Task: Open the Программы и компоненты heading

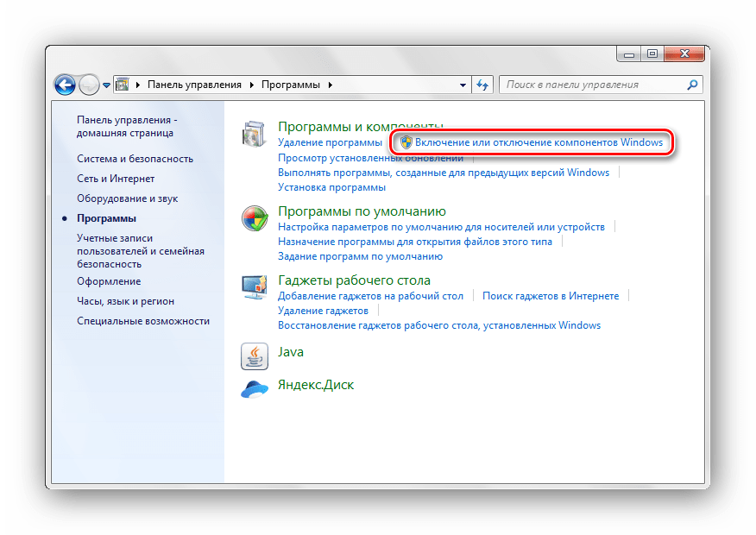Action: point(361,126)
